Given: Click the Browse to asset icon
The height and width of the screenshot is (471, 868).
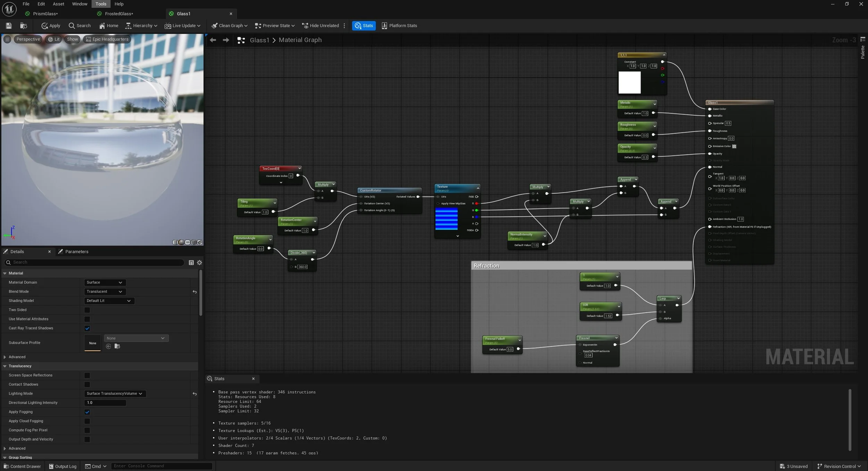Looking at the screenshot, I should click(24, 26).
